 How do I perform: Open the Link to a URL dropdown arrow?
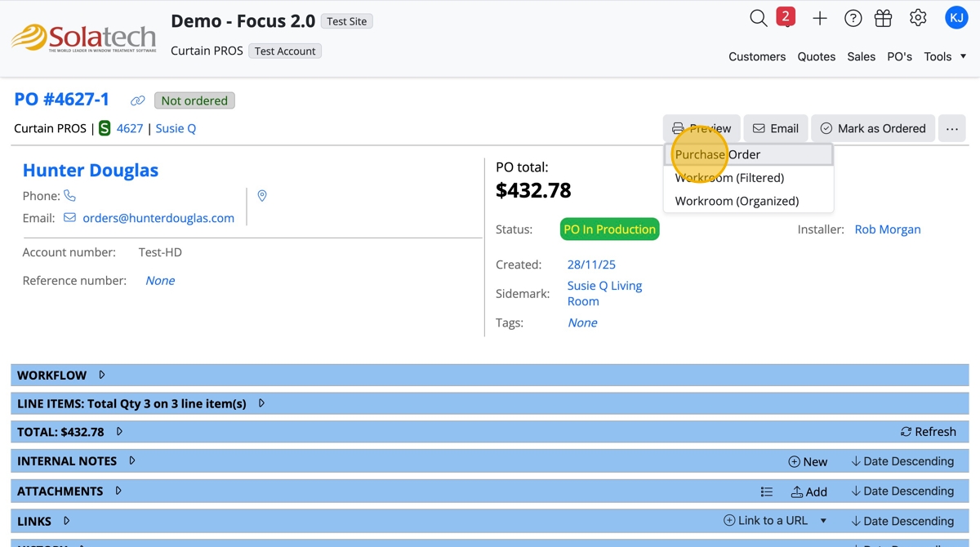pyautogui.click(x=823, y=521)
